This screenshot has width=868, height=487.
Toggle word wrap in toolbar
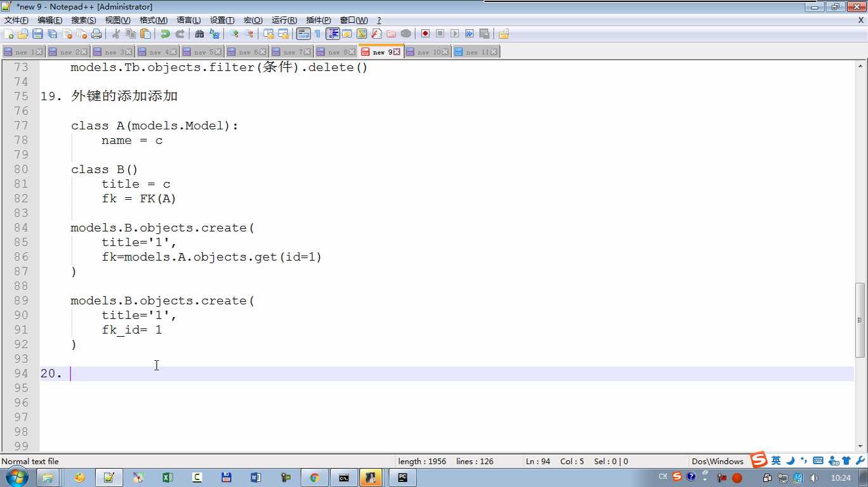303,34
